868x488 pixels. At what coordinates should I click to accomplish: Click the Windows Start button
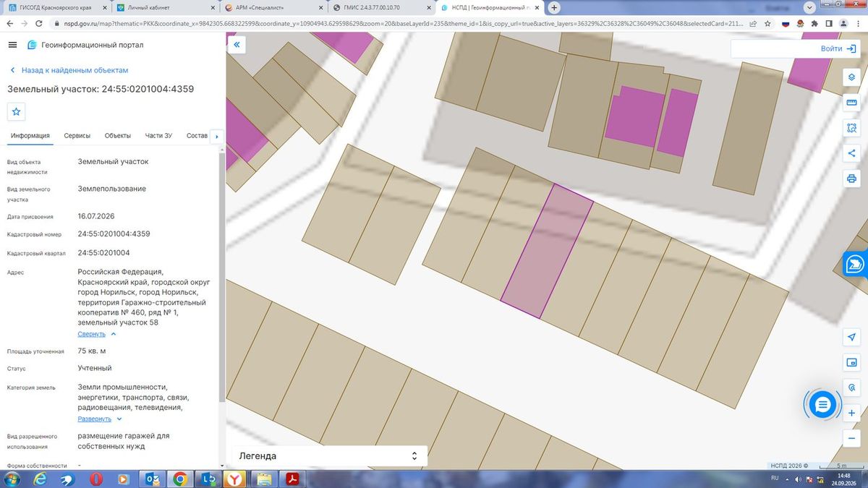click(x=12, y=479)
